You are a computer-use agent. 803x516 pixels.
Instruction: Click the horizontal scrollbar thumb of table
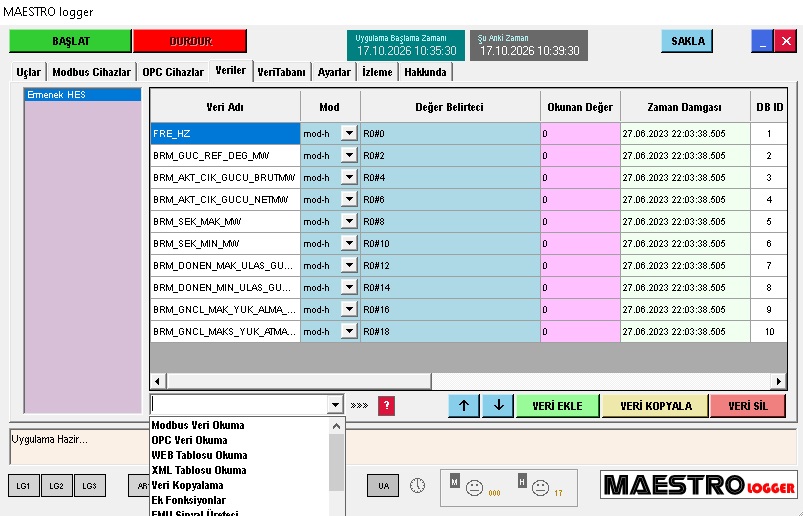(x=299, y=381)
